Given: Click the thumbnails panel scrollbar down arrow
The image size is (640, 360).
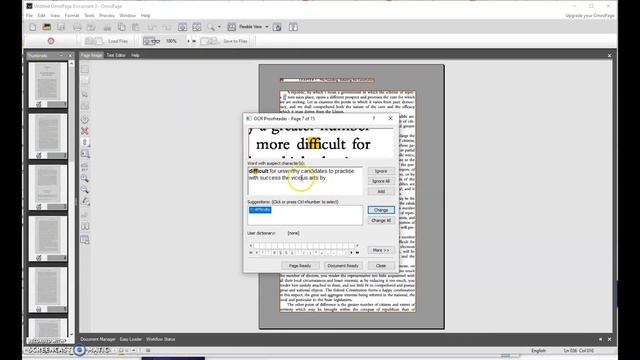Looking at the screenshot, I should tap(72, 334).
